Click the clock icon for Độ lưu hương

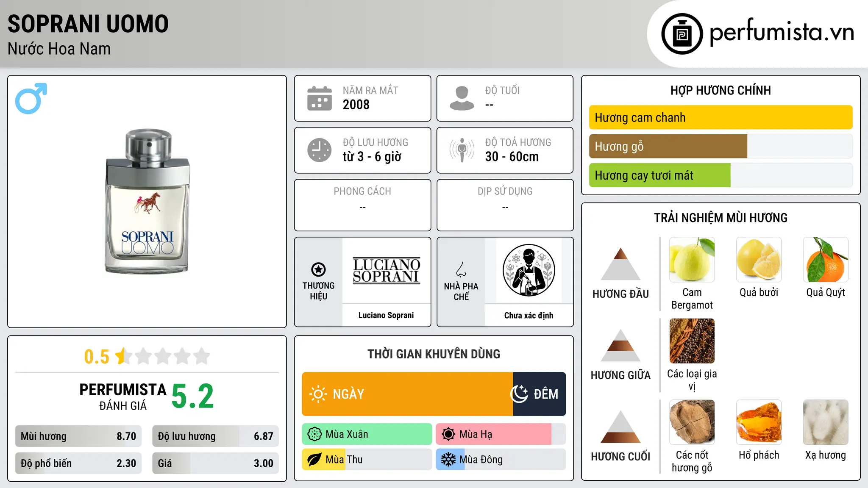tap(319, 150)
